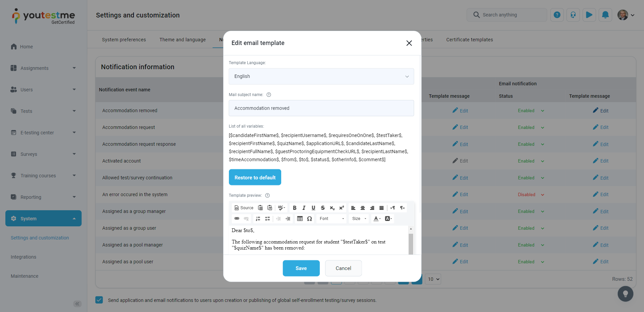Click the Mail subject name field
This screenshot has height=312, width=644.
pos(321,108)
